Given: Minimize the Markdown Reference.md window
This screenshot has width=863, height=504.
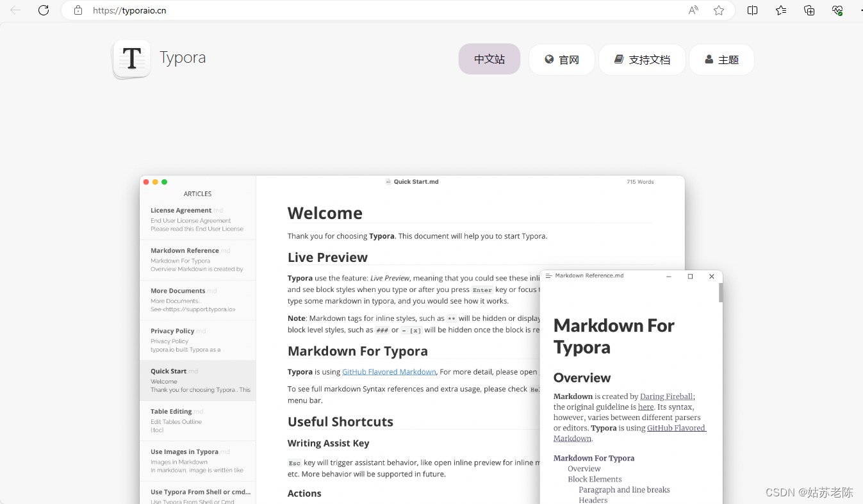Looking at the screenshot, I should [x=669, y=277].
